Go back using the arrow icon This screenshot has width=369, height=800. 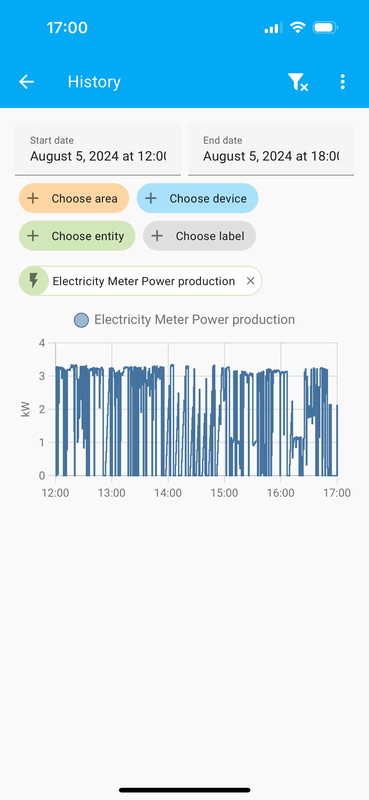[x=27, y=82]
